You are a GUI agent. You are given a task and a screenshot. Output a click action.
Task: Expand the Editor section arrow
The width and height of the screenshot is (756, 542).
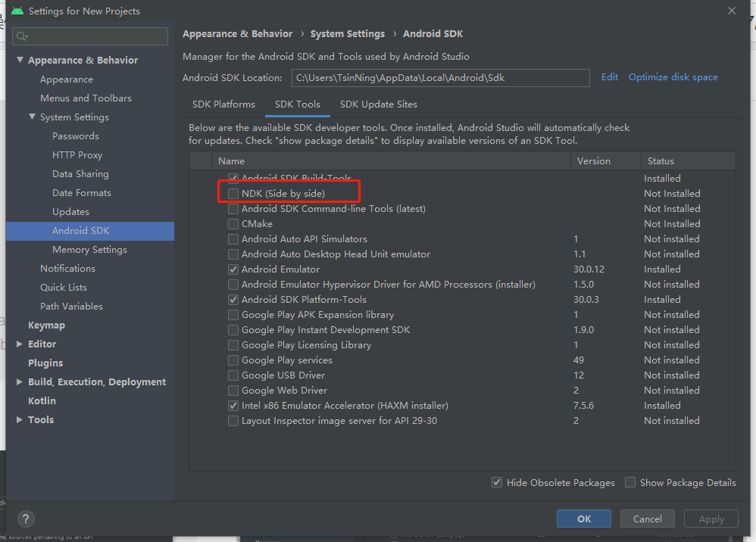20,344
